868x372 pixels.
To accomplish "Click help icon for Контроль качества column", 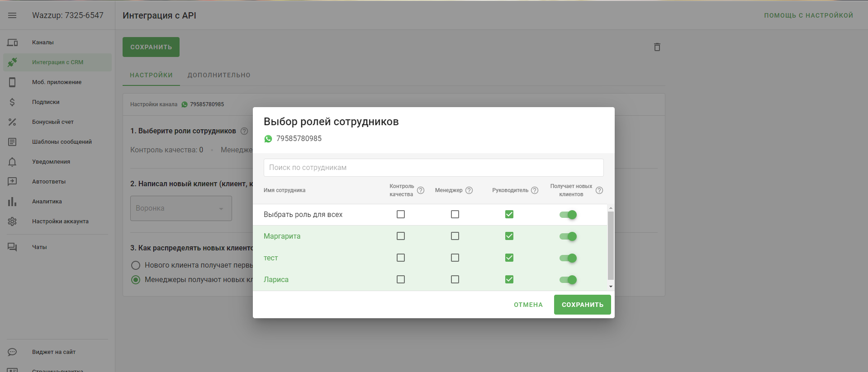I will coord(421,190).
